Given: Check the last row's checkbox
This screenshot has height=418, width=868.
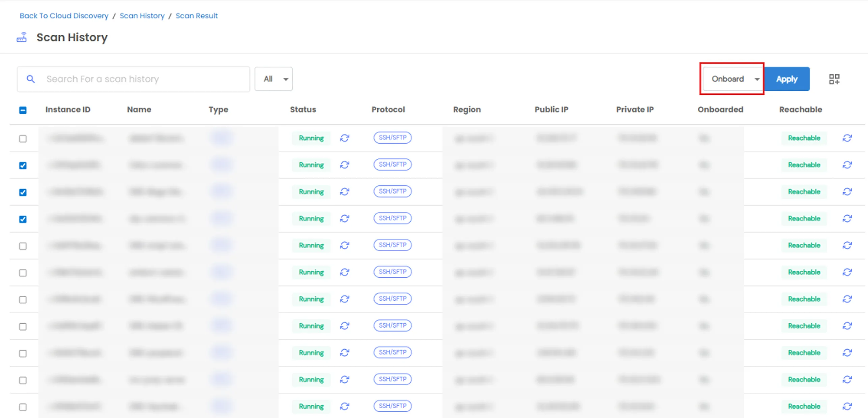Looking at the screenshot, I should [x=23, y=407].
